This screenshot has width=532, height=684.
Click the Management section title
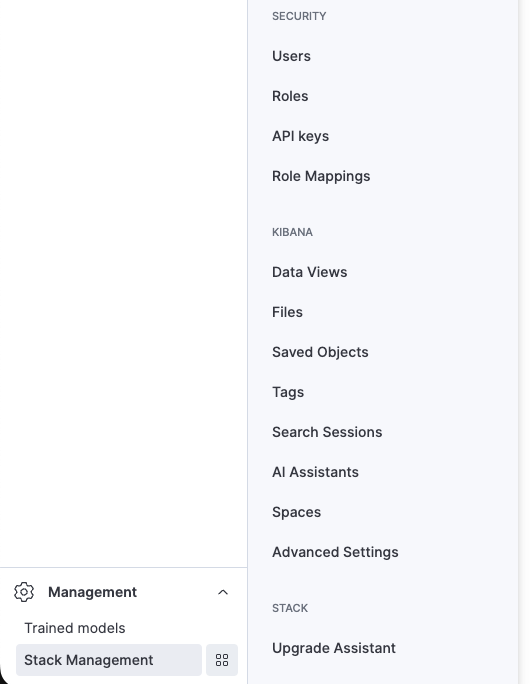tap(92, 592)
